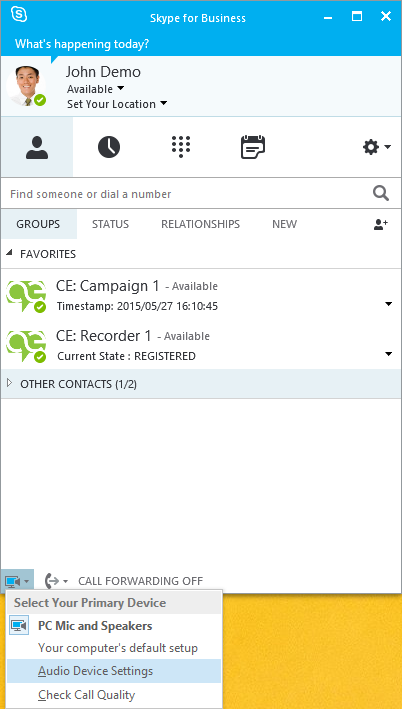402x709 pixels.
Task: Open CE: Campaign 1 contact options arrow
Action: click(388, 304)
